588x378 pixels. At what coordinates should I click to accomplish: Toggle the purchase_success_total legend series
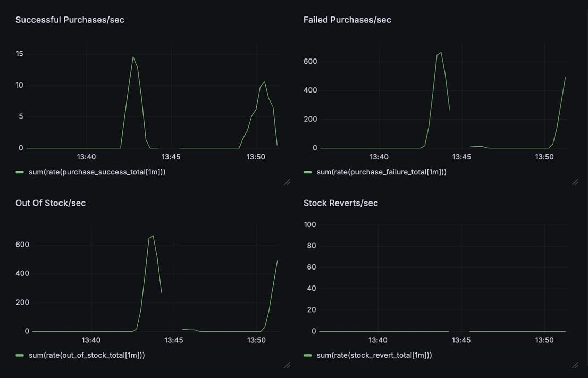tap(97, 172)
